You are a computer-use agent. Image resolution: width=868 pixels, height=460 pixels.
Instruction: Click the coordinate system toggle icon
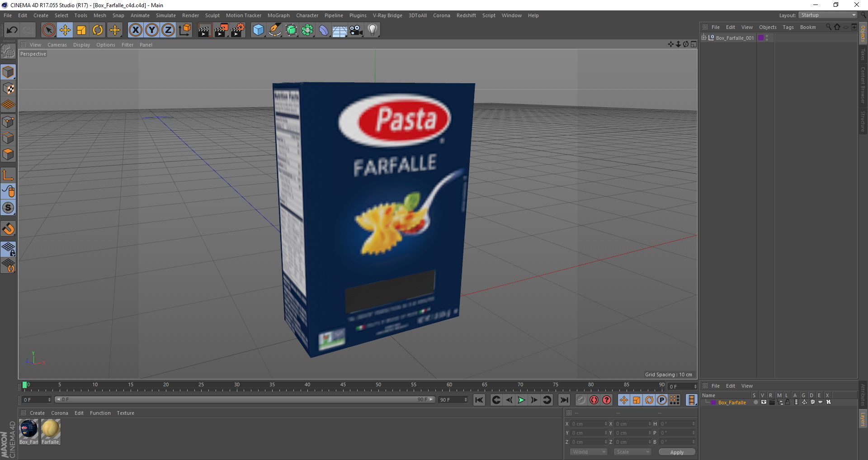184,30
